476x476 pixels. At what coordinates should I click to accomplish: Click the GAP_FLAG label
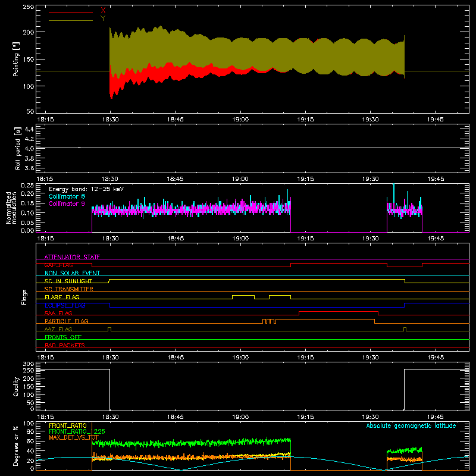pos(58,265)
